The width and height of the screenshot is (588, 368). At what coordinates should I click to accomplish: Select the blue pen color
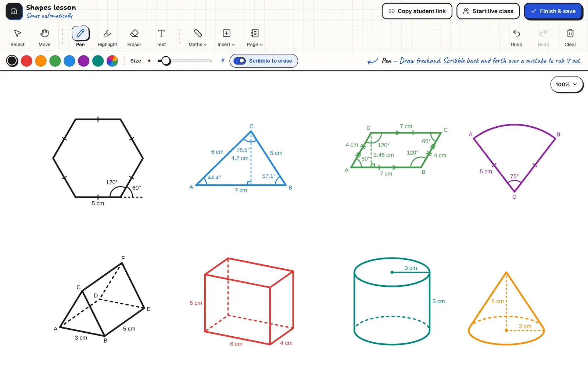click(x=69, y=61)
